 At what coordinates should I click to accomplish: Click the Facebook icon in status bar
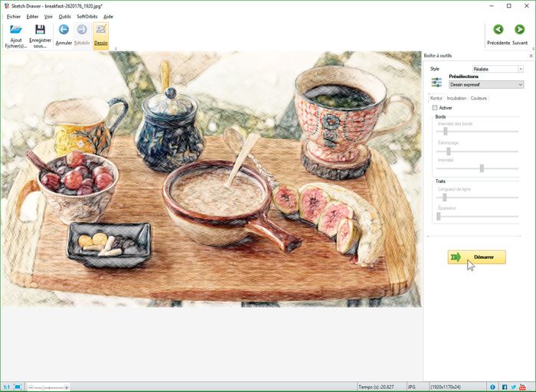pos(505,387)
